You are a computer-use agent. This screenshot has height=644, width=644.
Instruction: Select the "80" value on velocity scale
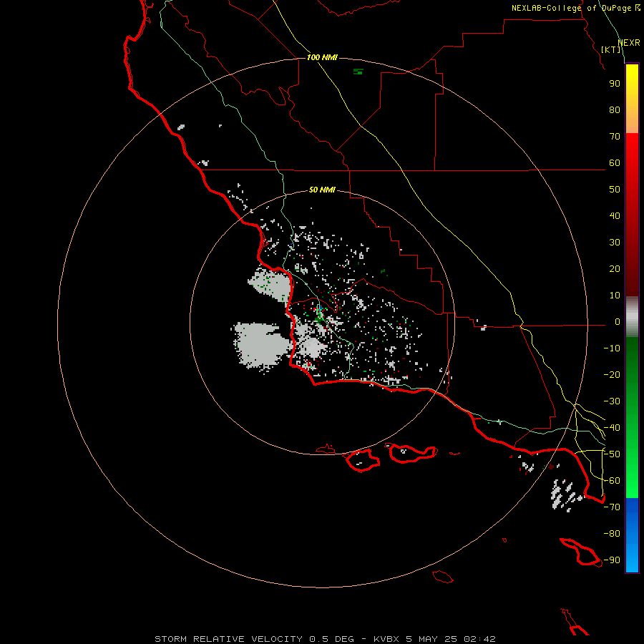pyautogui.click(x=615, y=109)
